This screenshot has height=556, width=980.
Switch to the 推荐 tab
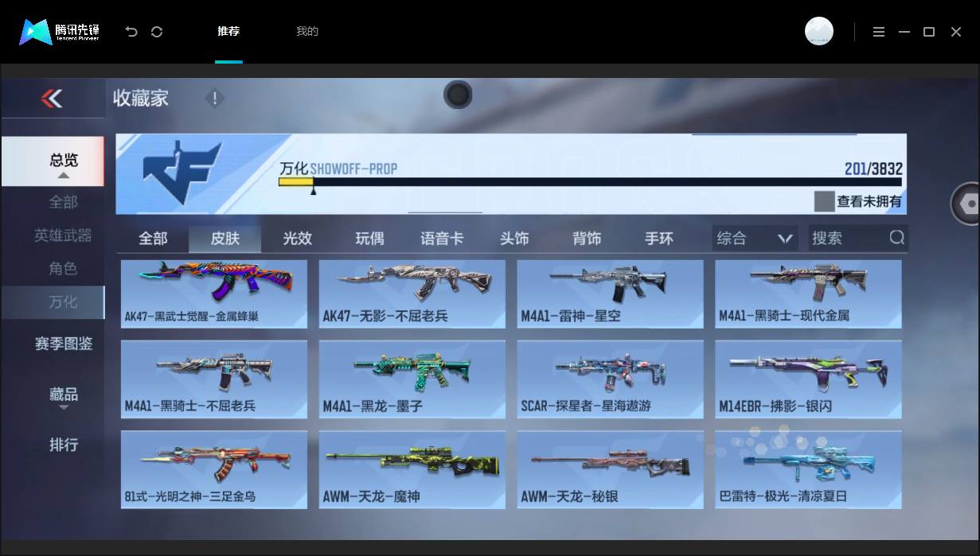[228, 32]
